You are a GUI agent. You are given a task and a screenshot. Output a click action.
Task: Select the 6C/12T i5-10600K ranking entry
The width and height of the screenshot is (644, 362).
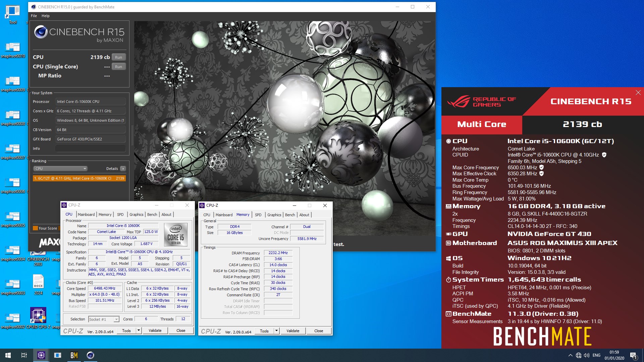79,178
